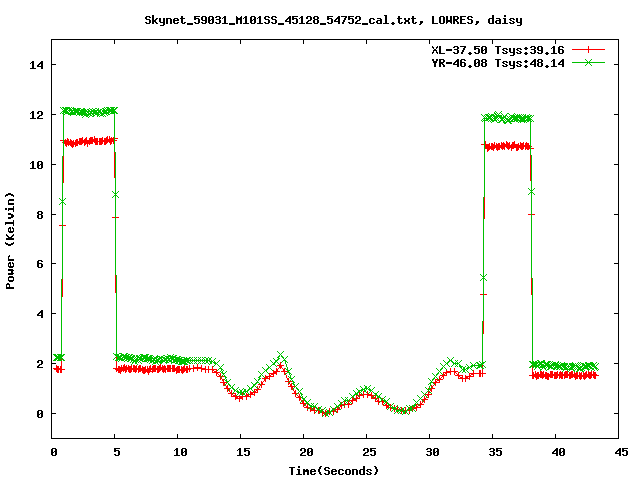Click the x-axis tick label 45
Viewport: 640px width, 480px height.
[621, 452]
